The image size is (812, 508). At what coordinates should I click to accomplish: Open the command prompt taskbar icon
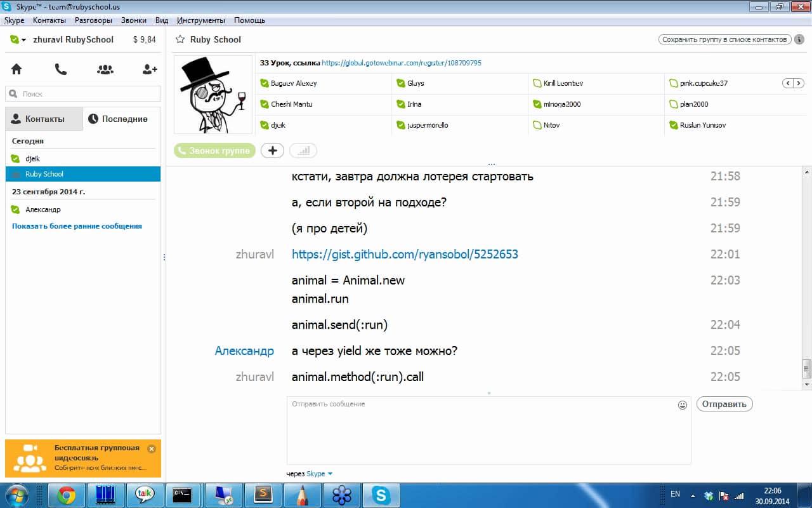pyautogui.click(x=184, y=495)
